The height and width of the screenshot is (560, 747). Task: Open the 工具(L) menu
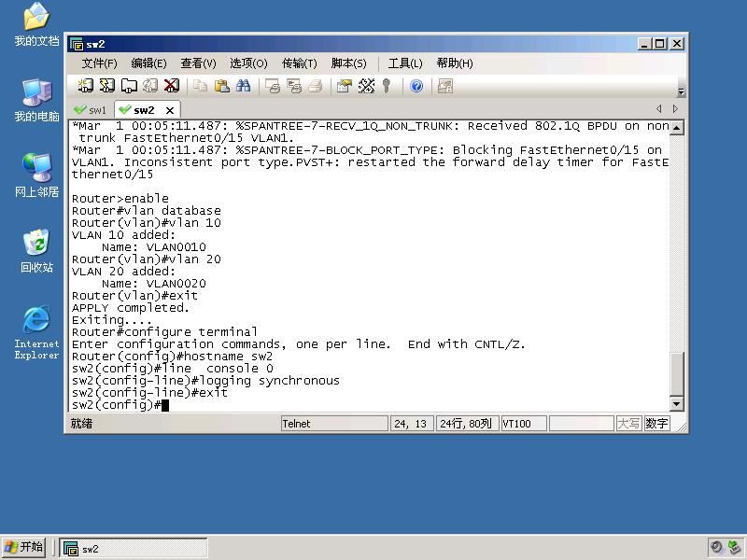[405, 63]
